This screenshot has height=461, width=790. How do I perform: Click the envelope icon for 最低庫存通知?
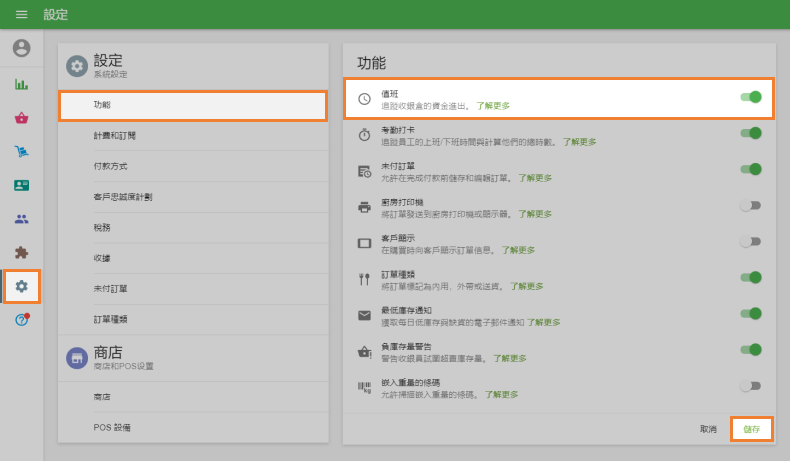(x=364, y=315)
